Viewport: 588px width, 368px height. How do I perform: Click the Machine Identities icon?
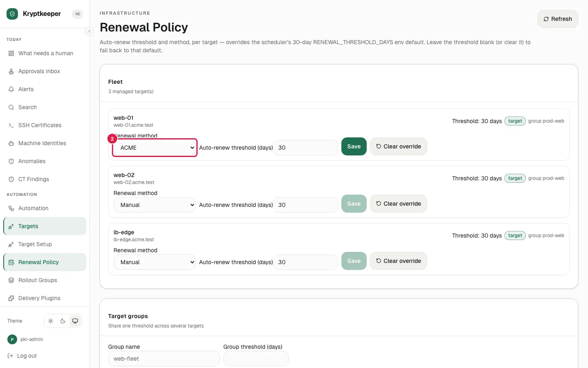click(x=11, y=143)
